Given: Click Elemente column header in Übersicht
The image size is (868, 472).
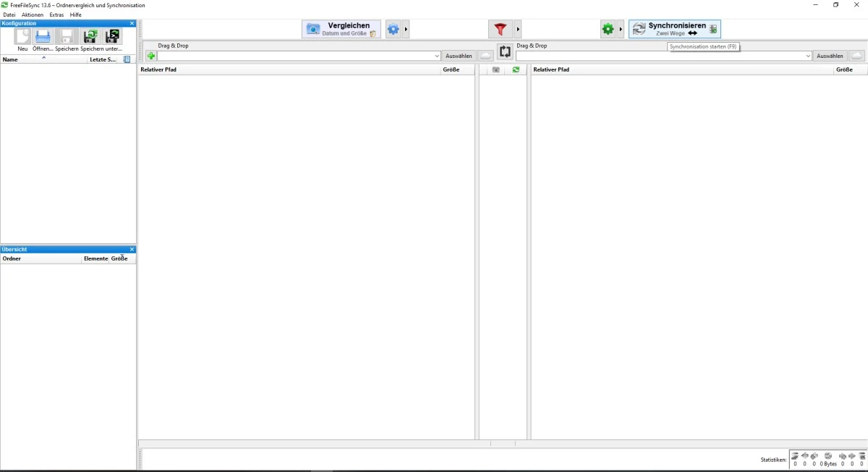Looking at the screenshot, I should click(x=95, y=258).
